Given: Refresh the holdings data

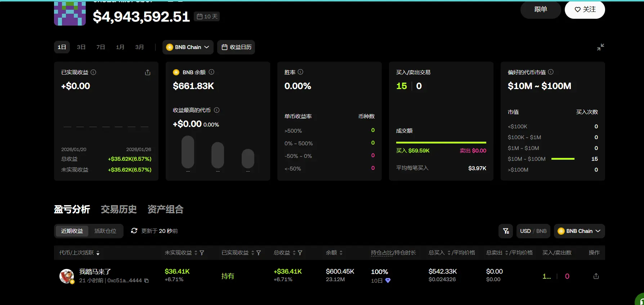Looking at the screenshot, I should coord(134,231).
